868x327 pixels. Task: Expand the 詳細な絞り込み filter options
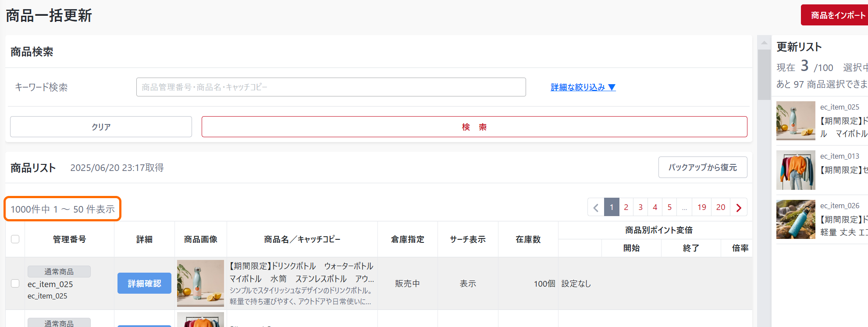coord(583,87)
